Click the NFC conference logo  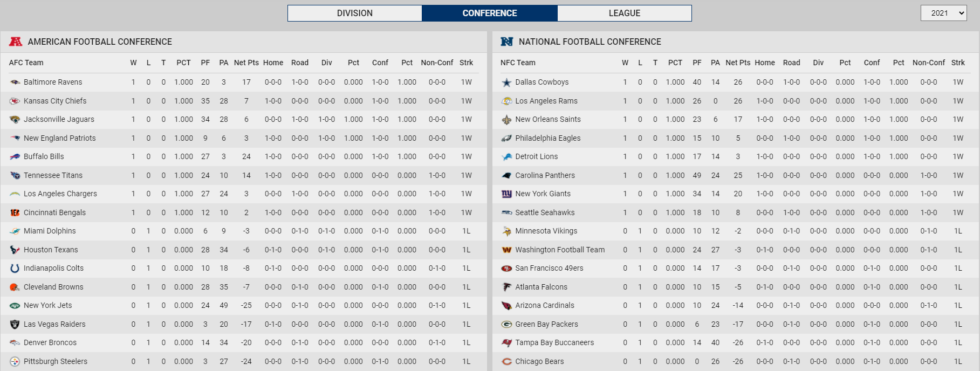click(506, 42)
